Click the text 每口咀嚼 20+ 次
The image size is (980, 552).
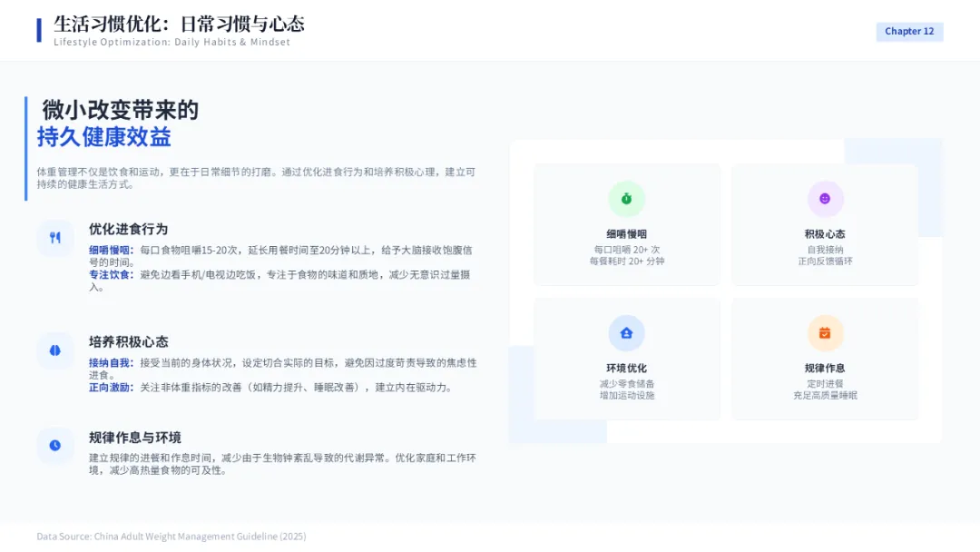click(x=626, y=250)
